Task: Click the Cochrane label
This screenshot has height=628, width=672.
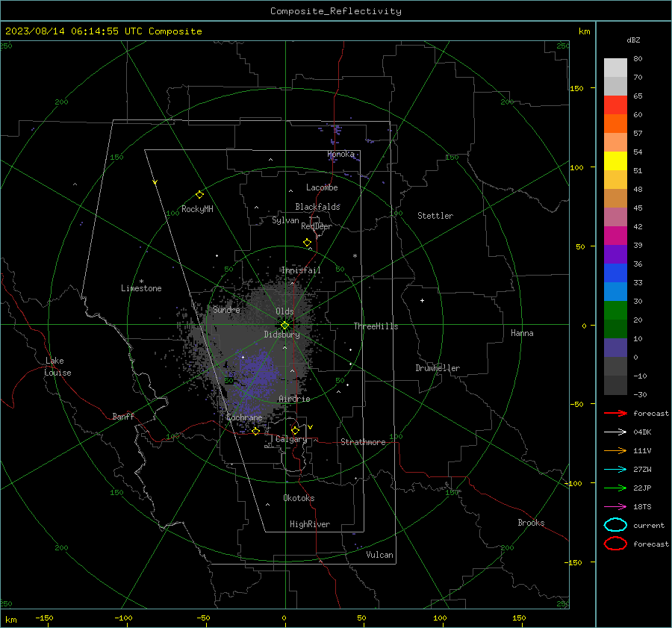Action: point(244,417)
